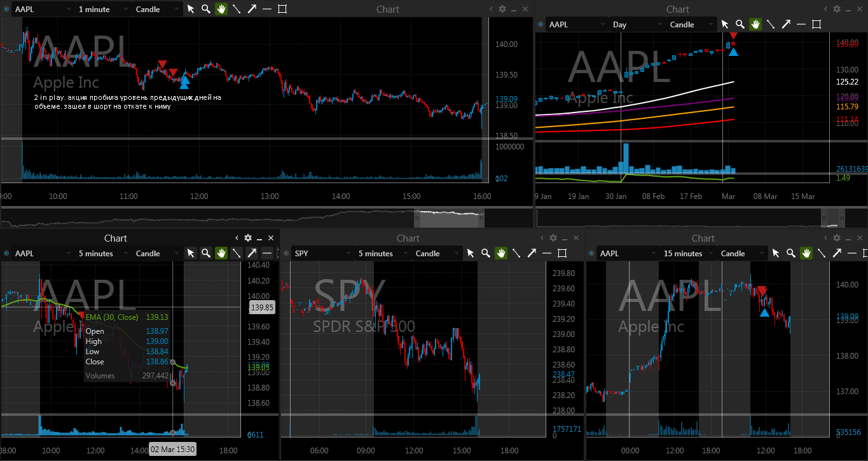
Task: Choose the arrow tool in the 15 minutes chart
Action: click(x=837, y=253)
